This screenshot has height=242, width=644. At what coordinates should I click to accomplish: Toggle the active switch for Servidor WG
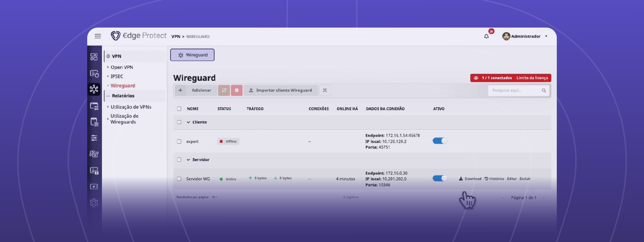(x=440, y=178)
